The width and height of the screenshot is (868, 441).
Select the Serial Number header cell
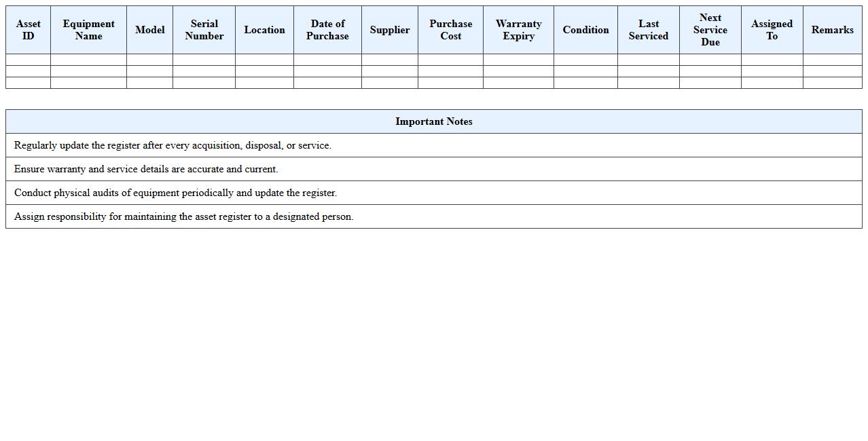click(204, 30)
